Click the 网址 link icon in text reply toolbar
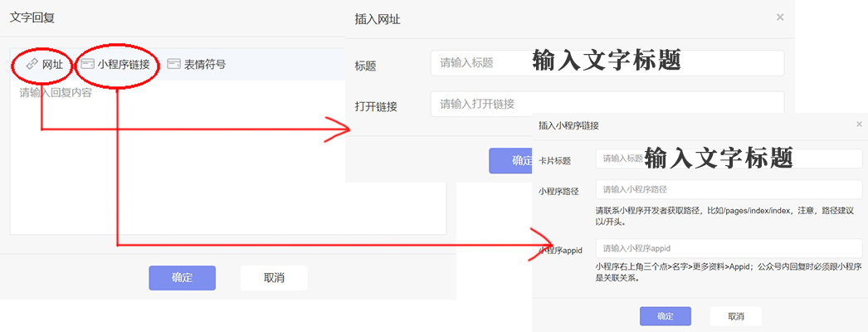Image resolution: width=868 pixels, height=332 pixels. click(x=32, y=64)
